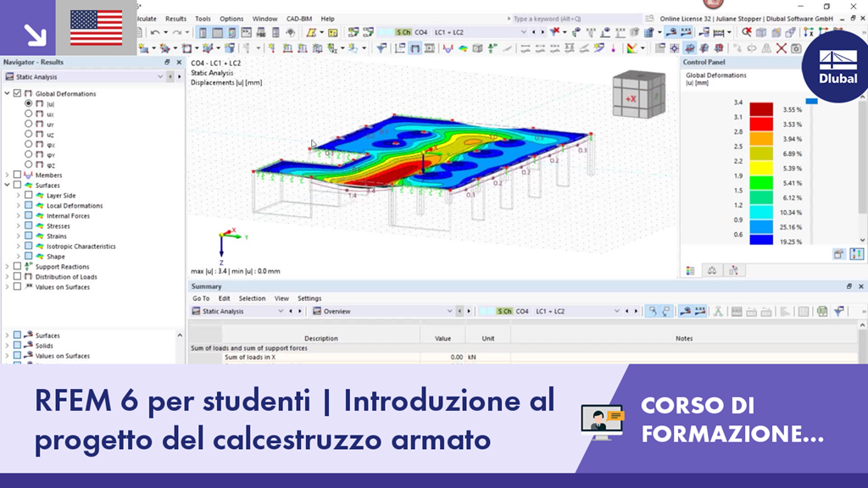Open the CAD-BIM menu
This screenshot has width=868, height=488.
[299, 19]
